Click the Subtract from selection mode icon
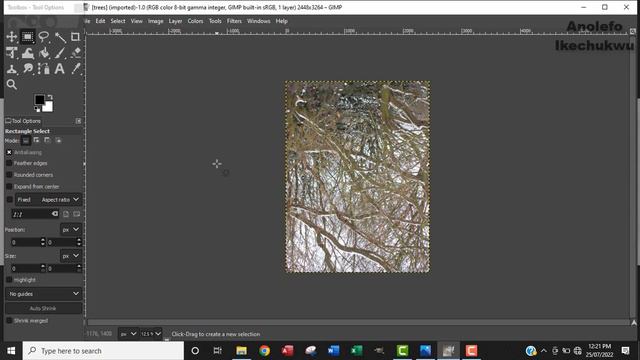640x360 pixels. [47, 140]
